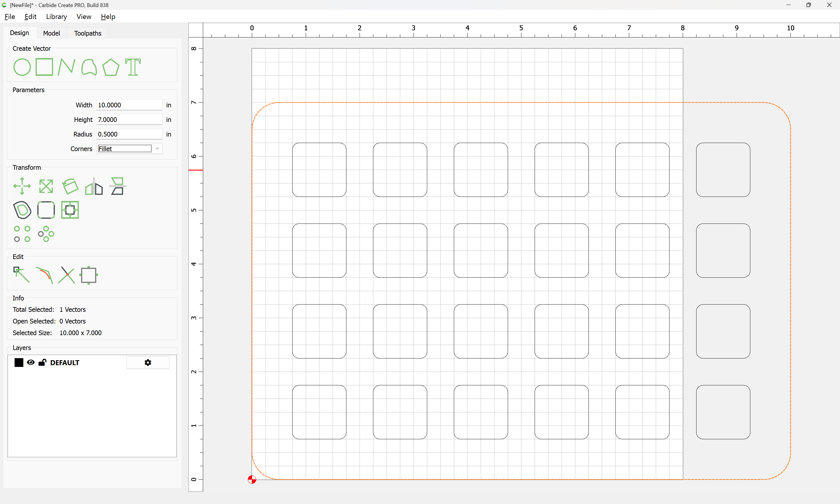This screenshot has width=840, height=504.
Task: Switch to the Model tab
Action: pos(52,33)
